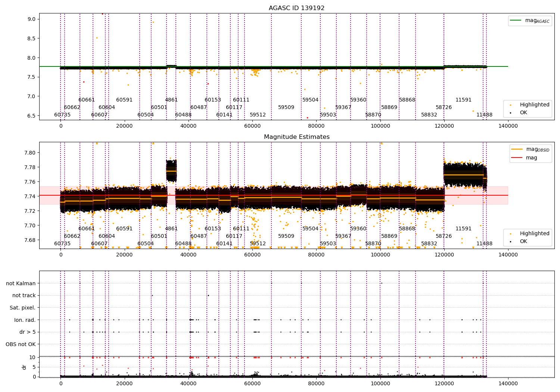560x392 pixels.
Task: Click the 100000 x-axis tick in Magnitude Estimates plot
Action: 380,255
